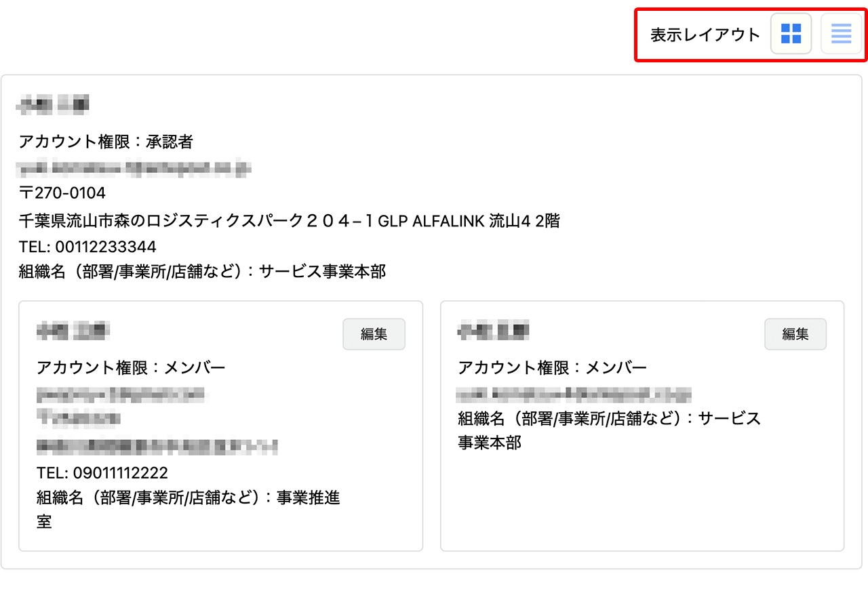Click the phone number TEL: 00112233344
Viewport: 868px width, 591px height.
click(87, 246)
